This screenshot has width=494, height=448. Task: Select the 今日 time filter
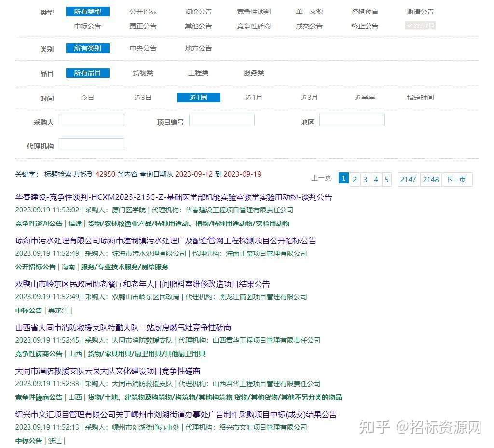click(x=88, y=97)
